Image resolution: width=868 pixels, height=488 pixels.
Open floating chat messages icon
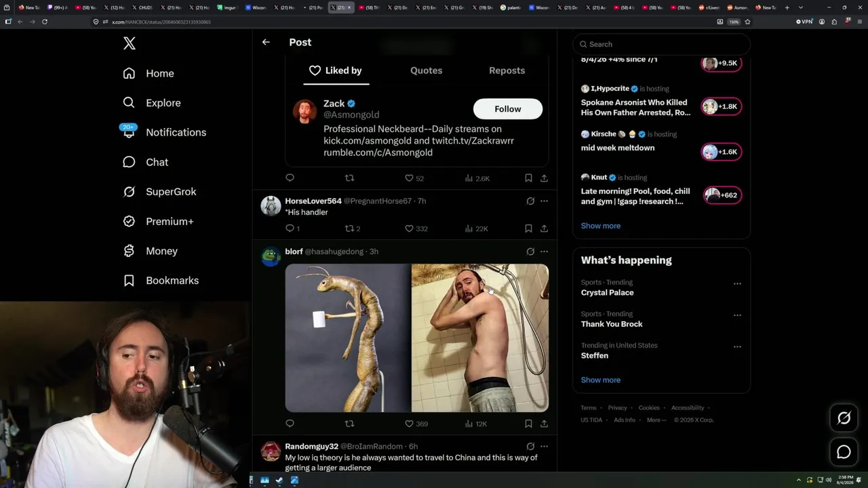pyautogui.click(x=844, y=452)
